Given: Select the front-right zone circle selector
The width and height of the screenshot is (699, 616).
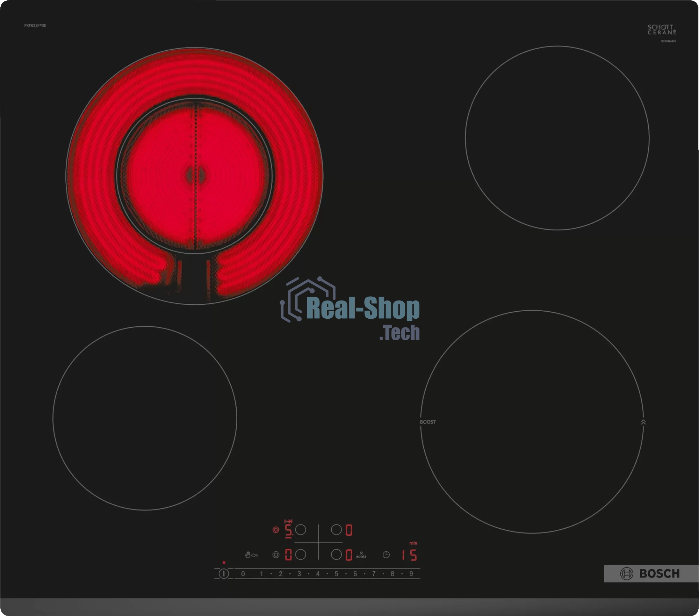Looking at the screenshot, I should point(336,555).
